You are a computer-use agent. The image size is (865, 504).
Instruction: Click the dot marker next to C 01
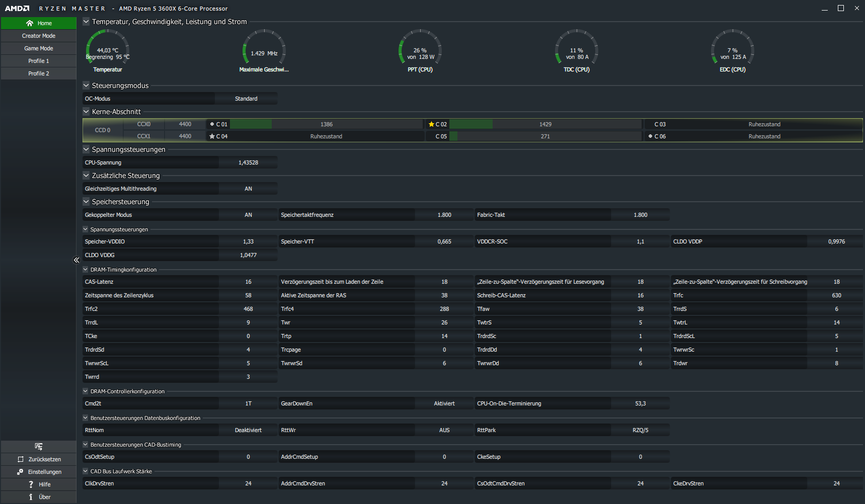point(212,124)
